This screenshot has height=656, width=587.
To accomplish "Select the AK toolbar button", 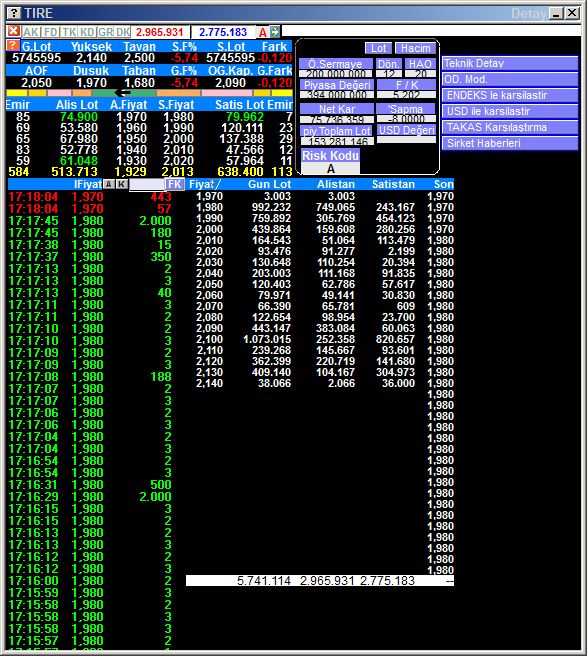I will tap(31, 32).
